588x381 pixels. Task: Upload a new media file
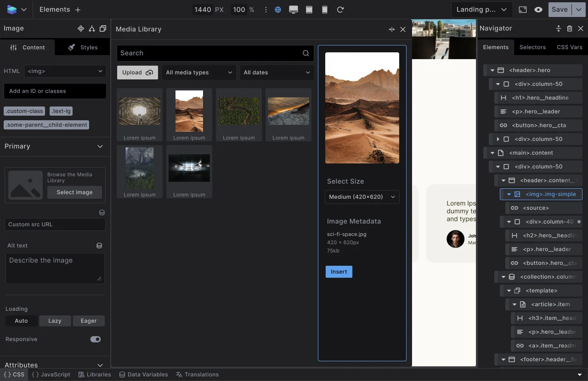(x=137, y=72)
